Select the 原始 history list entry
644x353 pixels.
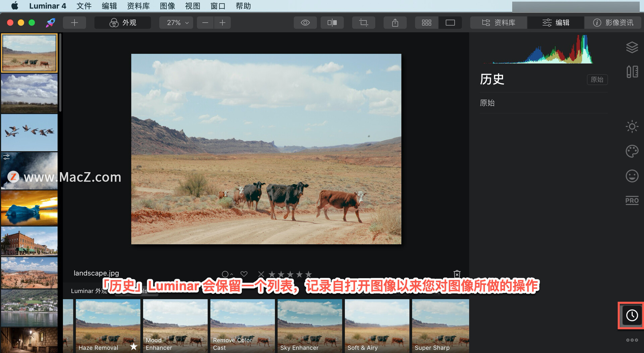click(x=543, y=103)
